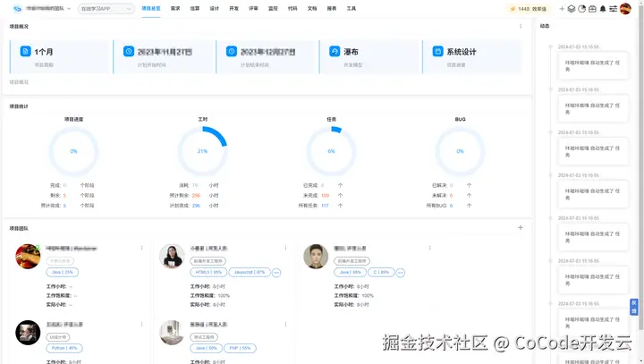Screen dimensions: 644x364
Task: Expand more skills after C | 80% tag
Action: pos(401,273)
